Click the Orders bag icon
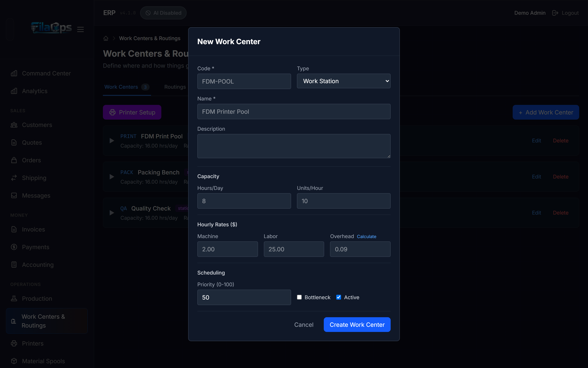The width and height of the screenshot is (588, 368). [14, 160]
